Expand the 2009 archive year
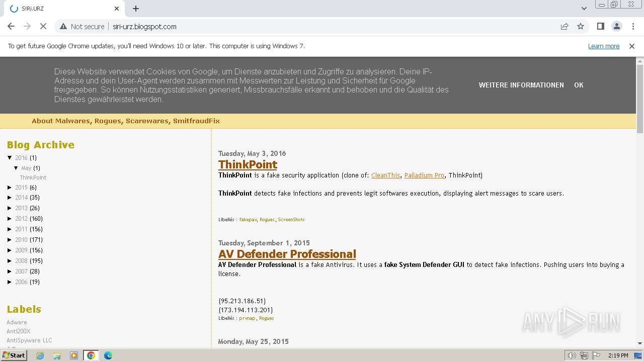644x362 pixels. pos(10,250)
